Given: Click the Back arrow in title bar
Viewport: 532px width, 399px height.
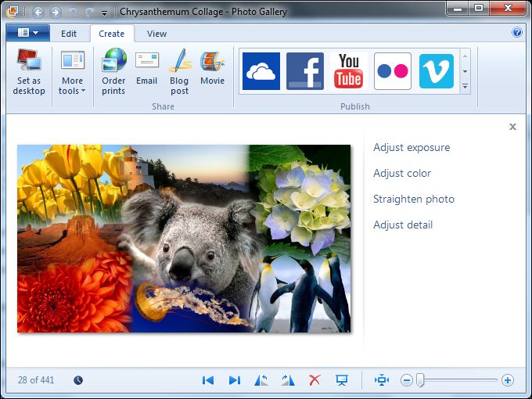Looking at the screenshot, I should click(x=38, y=13).
